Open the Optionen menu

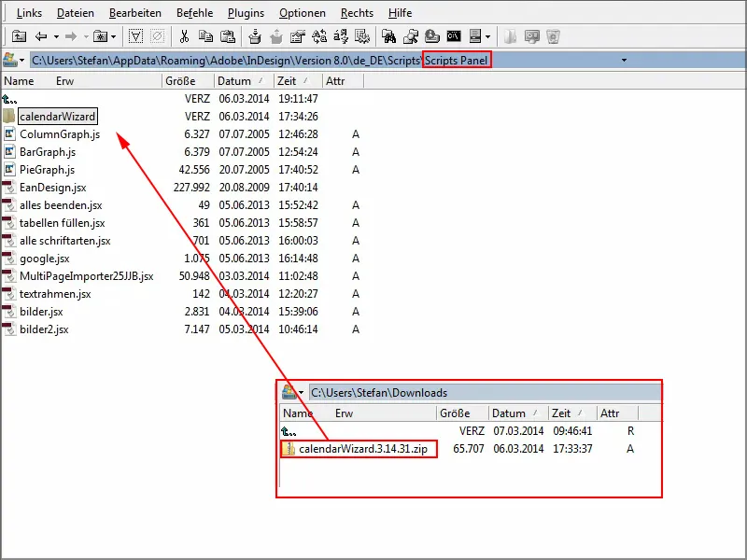click(303, 13)
